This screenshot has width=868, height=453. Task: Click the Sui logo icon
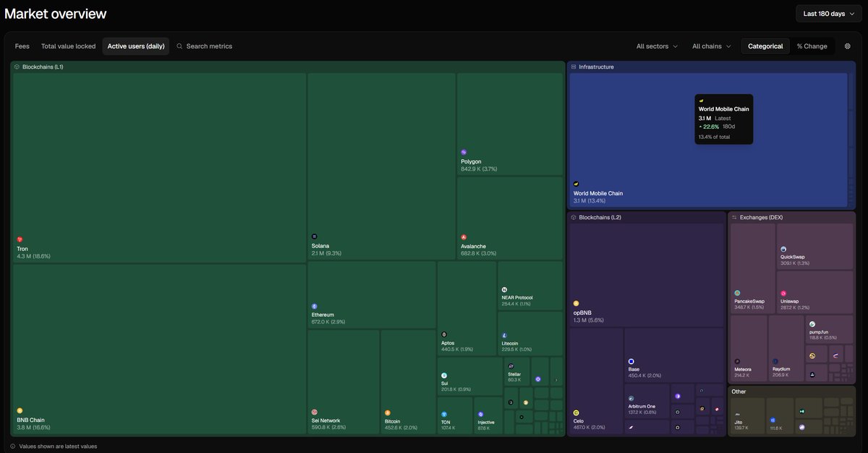pos(444,375)
